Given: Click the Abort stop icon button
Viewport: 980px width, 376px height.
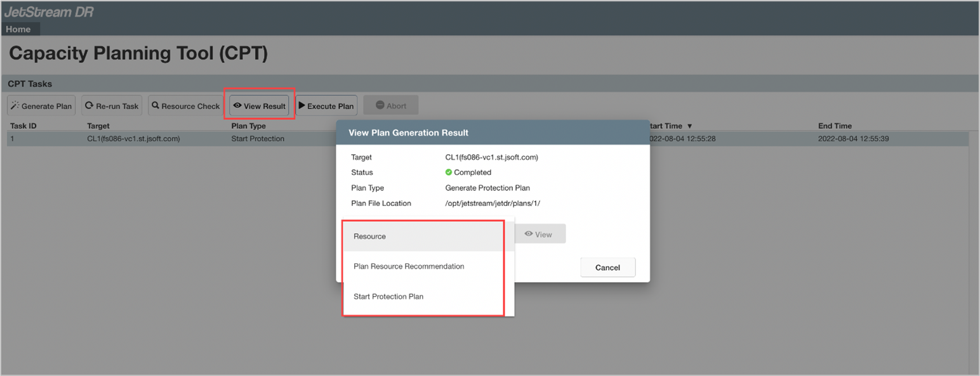Looking at the screenshot, I should (x=380, y=106).
